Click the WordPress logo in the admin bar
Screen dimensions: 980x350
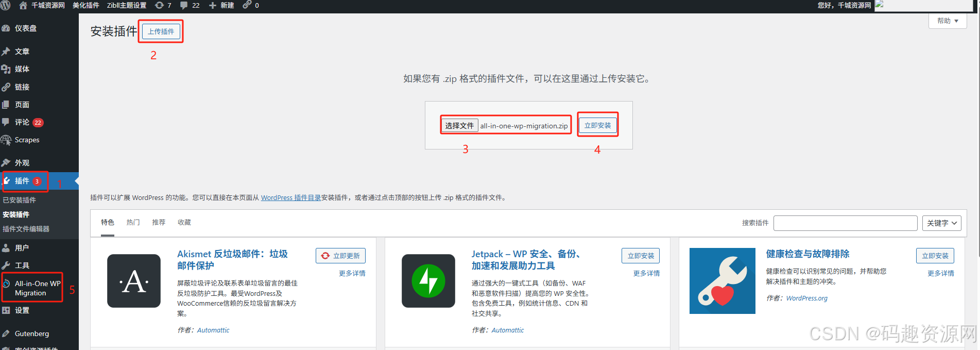pos(6,5)
